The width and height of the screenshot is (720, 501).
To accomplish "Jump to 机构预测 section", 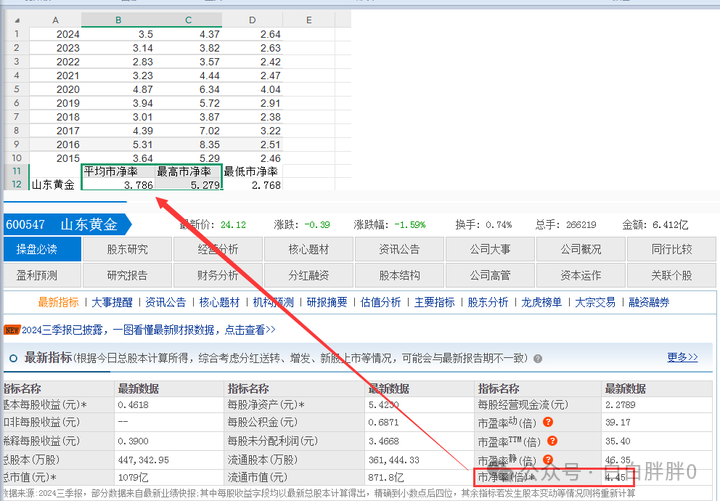I will pos(273,302).
